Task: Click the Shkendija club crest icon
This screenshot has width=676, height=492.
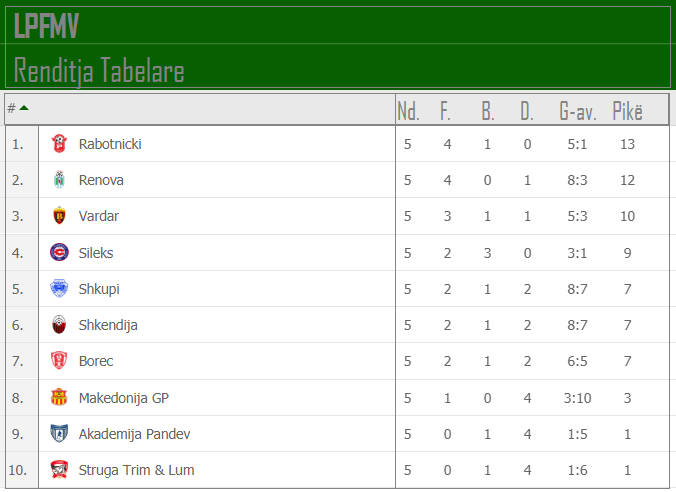Action: (x=59, y=325)
